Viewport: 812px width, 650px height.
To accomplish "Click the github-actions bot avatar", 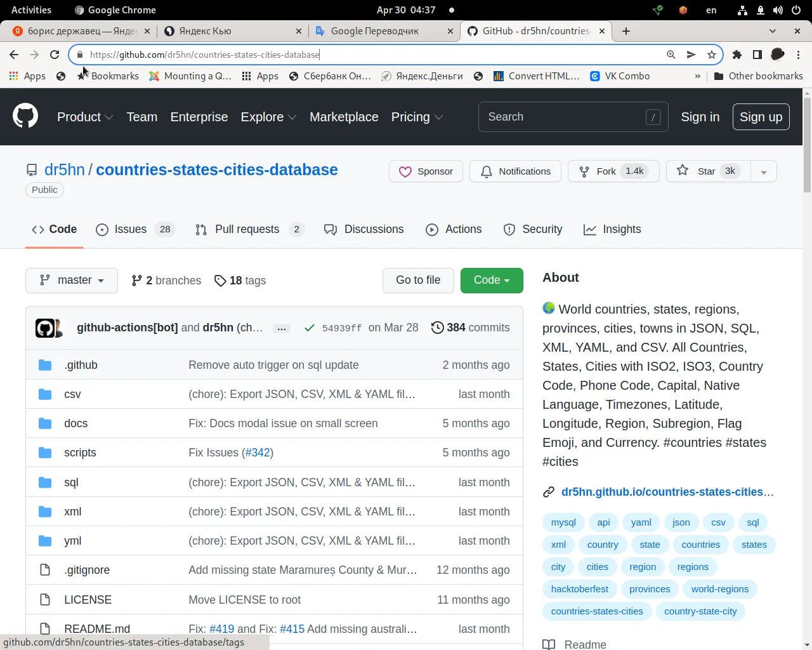I will pyautogui.click(x=44, y=328).
